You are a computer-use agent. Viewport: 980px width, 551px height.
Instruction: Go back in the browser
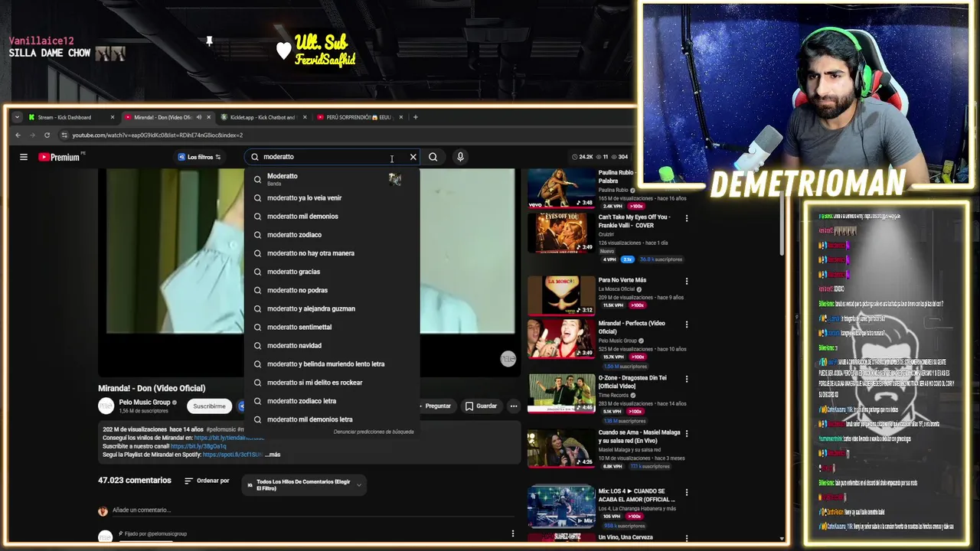pos(18,135)
